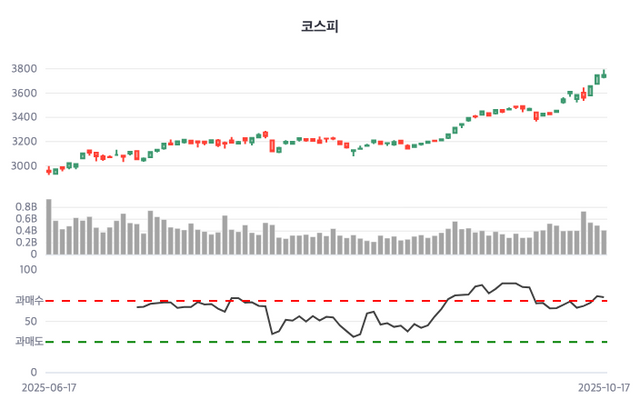Click the 3200 price axis label

tap(24, 141)
